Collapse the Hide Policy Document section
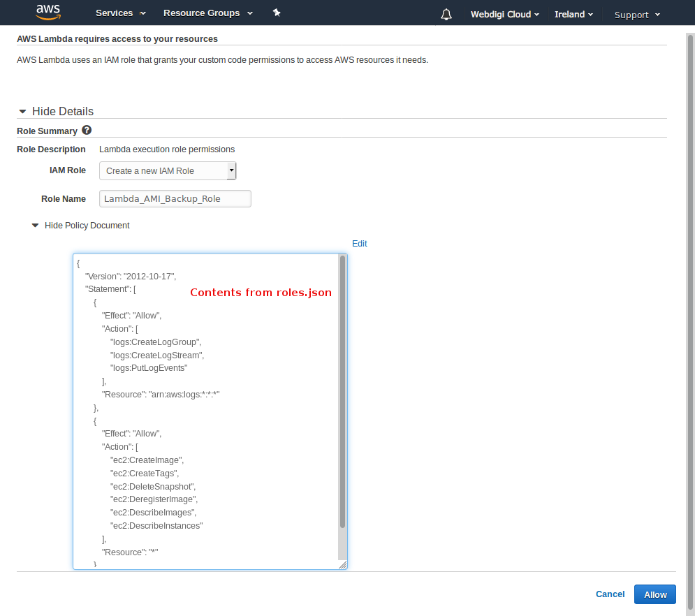 pyautogui.click(x=81, y=226)
